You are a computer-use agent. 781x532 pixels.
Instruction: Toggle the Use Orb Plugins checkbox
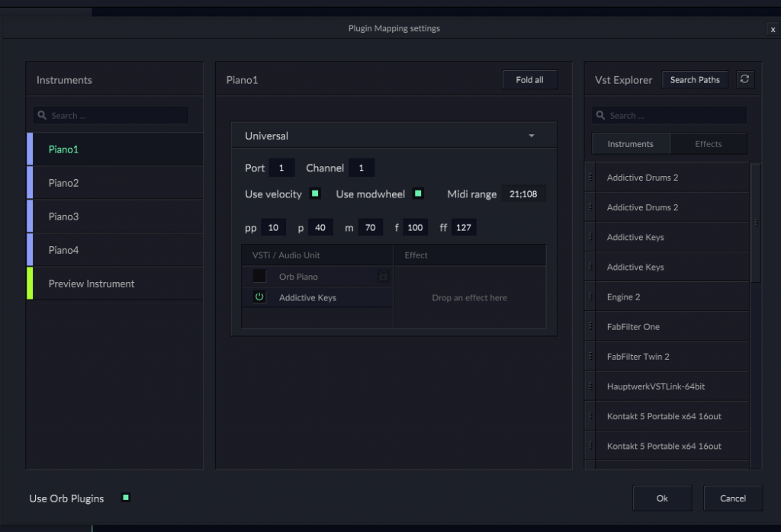click(126, 498)
